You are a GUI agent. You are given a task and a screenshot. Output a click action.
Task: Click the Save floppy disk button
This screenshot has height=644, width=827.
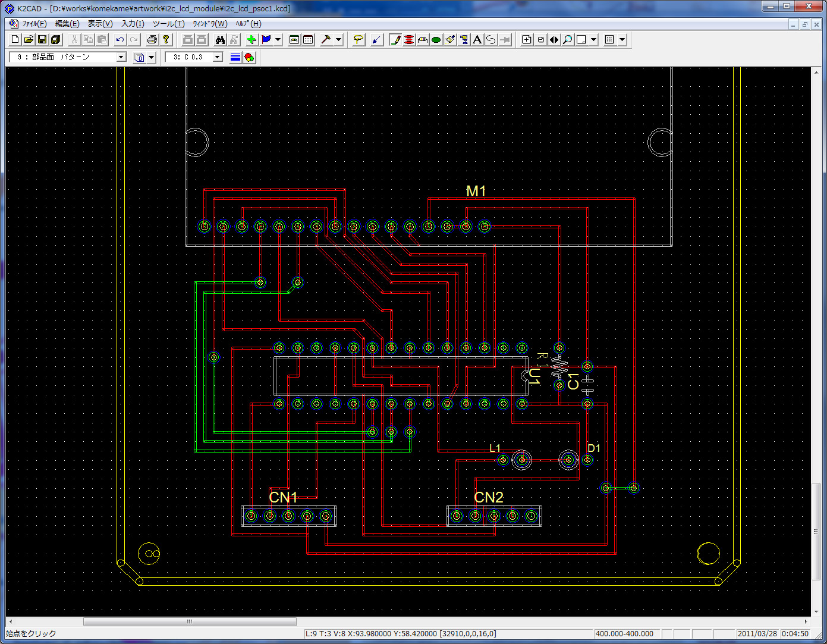click(42, 40)
